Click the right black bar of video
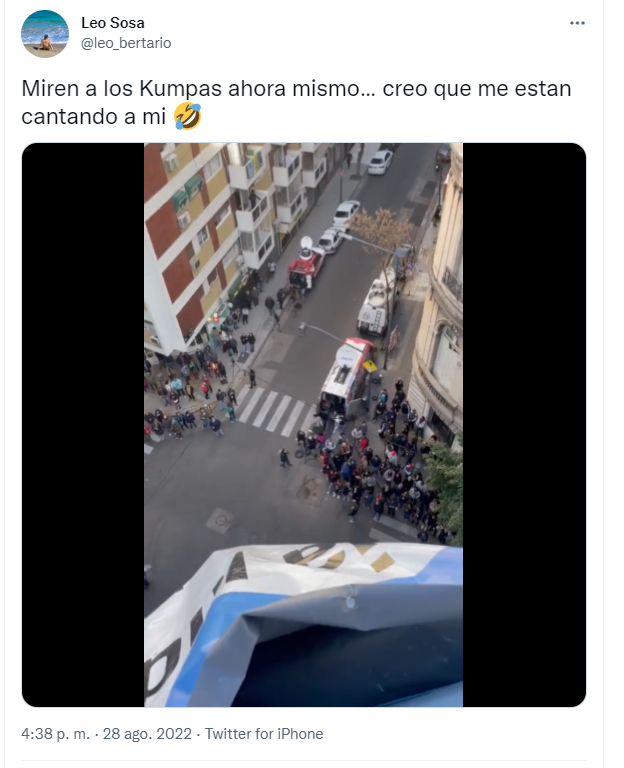 tap(524, 425)
